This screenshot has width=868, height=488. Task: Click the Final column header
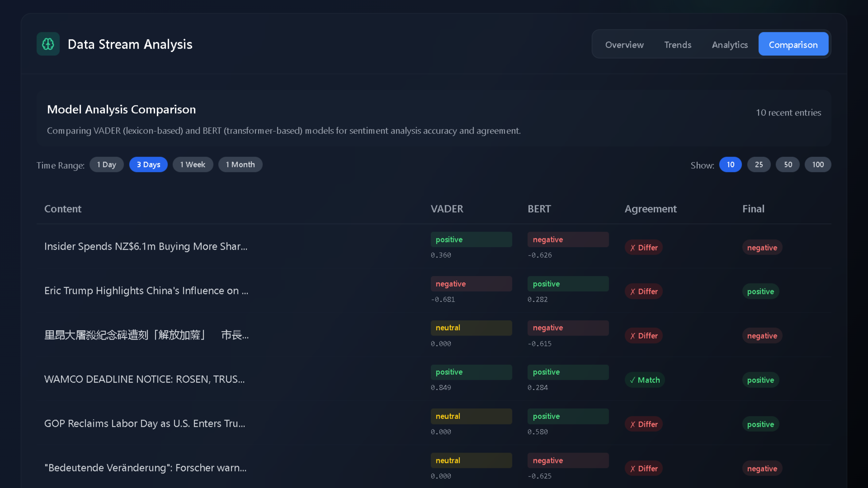point(753,209)
